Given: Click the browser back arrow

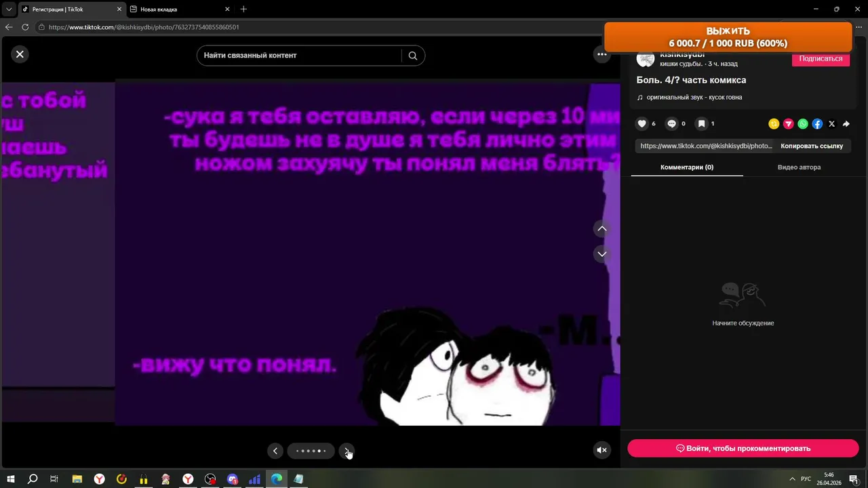Looking at the screenshot, I should pos(9,27).
